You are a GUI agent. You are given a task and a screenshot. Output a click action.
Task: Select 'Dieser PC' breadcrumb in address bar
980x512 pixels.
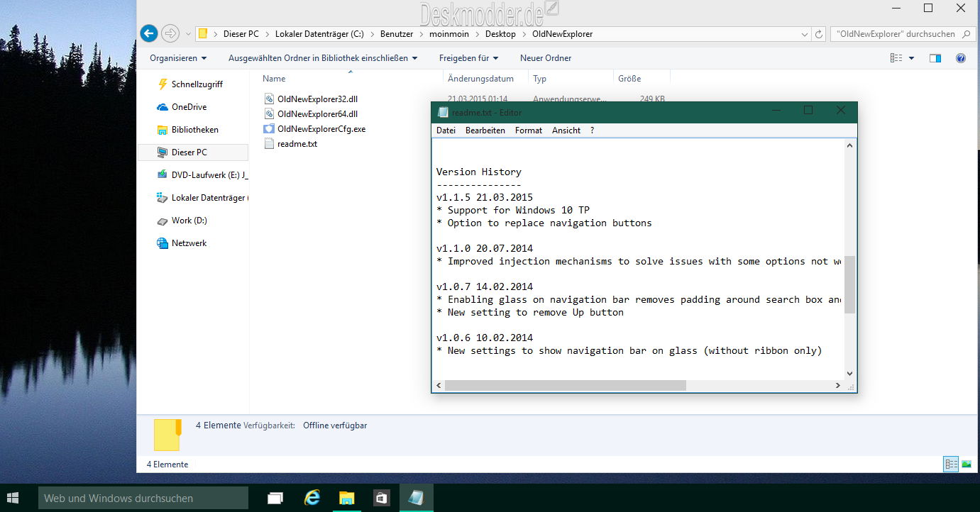click(x=241, y=34)
